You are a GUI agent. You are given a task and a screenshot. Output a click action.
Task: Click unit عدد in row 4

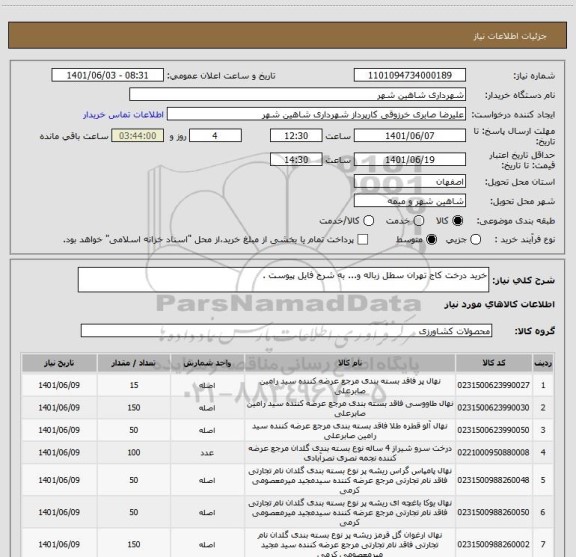[207, 453]
